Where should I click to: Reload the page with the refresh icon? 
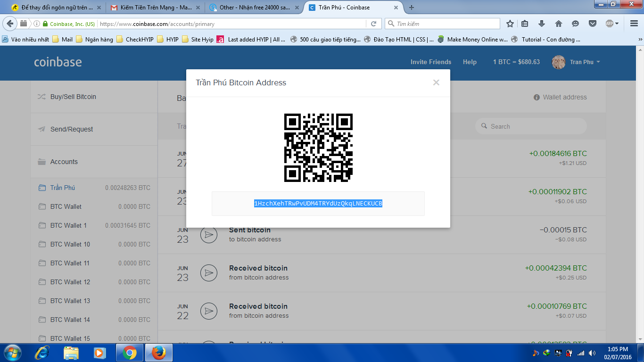373,24
